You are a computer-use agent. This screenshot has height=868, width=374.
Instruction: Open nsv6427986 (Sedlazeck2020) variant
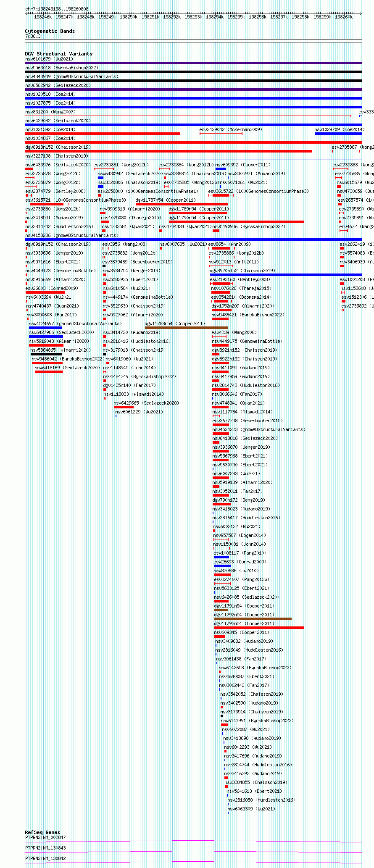click(x=61, y=332)
